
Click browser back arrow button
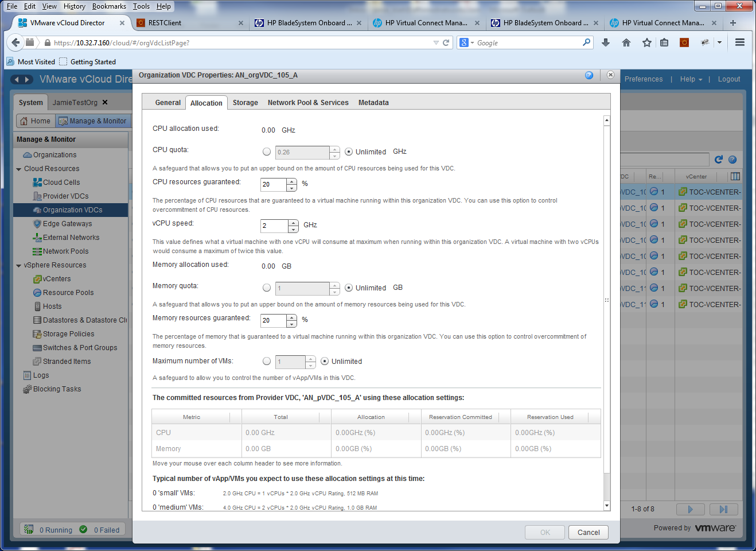(15, 42)
